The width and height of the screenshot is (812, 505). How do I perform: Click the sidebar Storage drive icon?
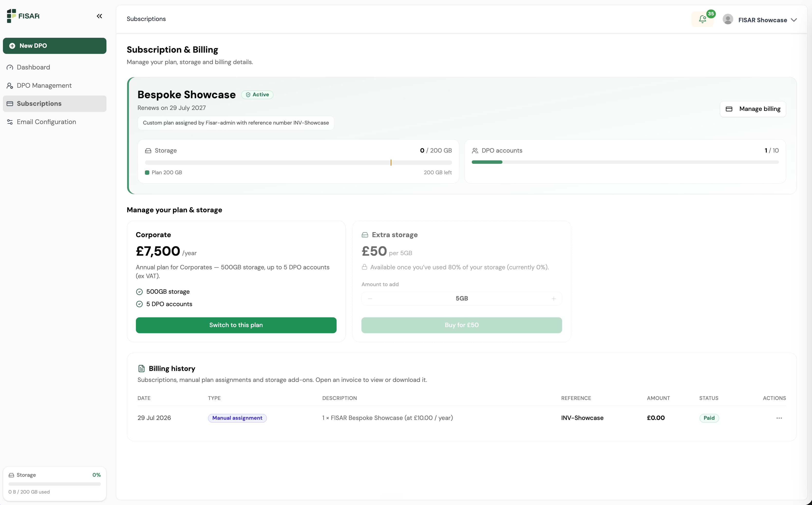pyautogui.click(x=11, y=475)
